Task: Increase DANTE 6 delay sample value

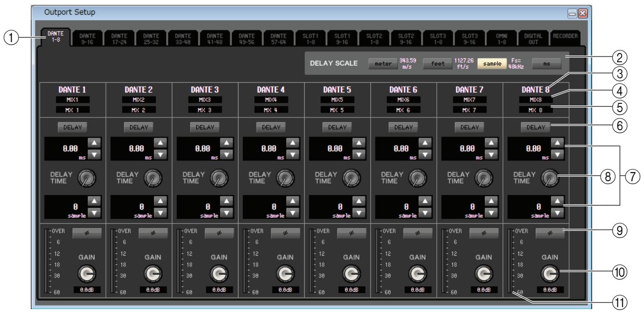Action: [424, 200]
